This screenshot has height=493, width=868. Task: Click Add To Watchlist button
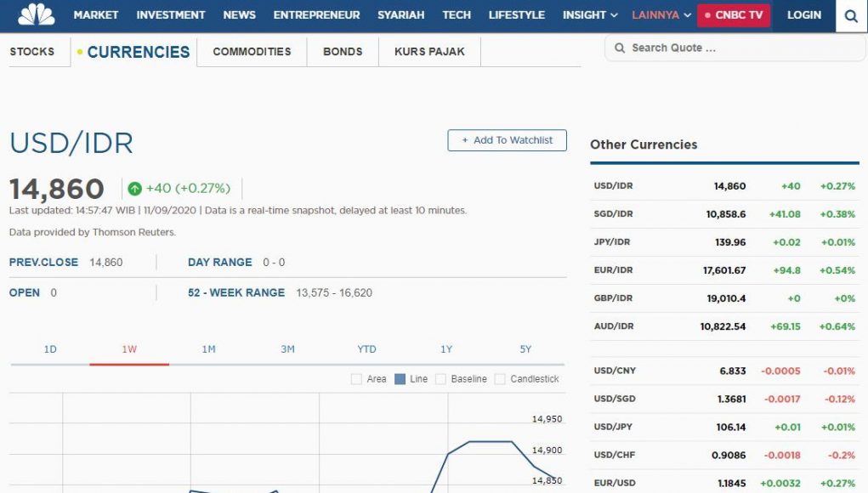click(507, 140)
